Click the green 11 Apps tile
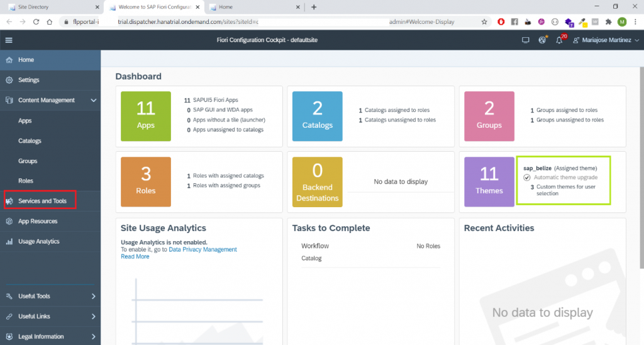The width and height of the screenshot is (644, 345). pyautogui.click(x=146, y=116)
